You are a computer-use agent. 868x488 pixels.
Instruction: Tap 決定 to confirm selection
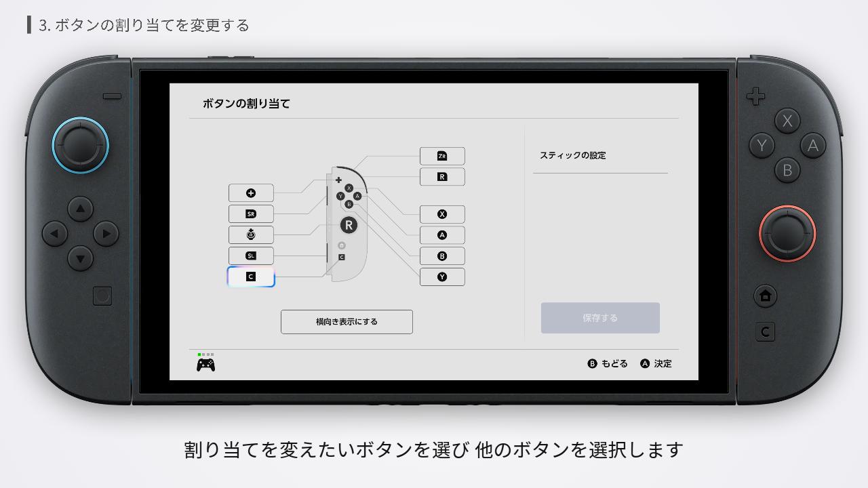(655, 363)
